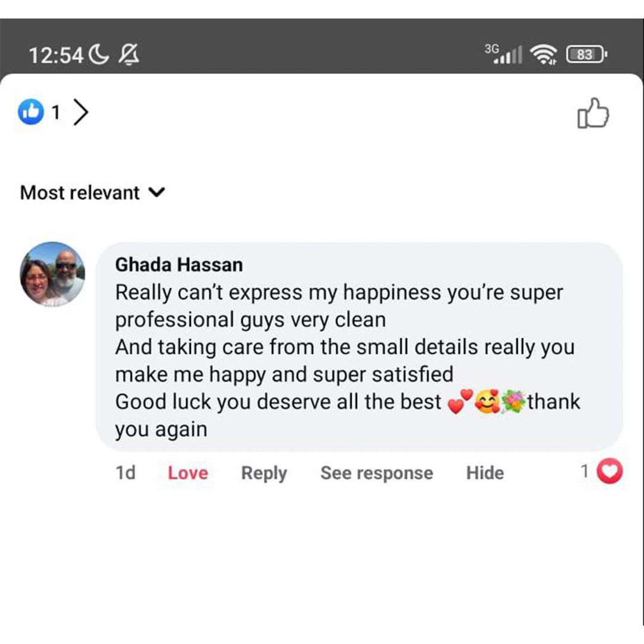
Task: Tap the red heart reaction icon
Action: (x=609, y=472)
